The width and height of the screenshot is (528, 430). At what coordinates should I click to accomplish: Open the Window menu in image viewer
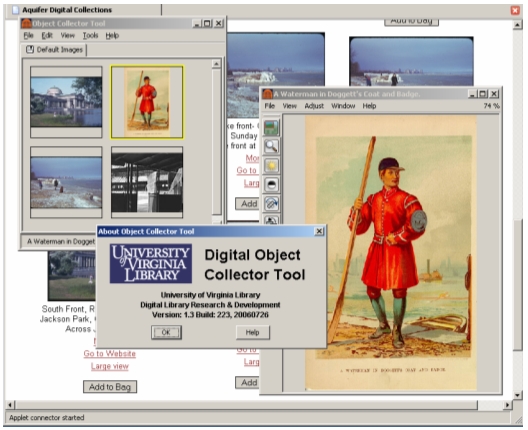coord(343,106)
